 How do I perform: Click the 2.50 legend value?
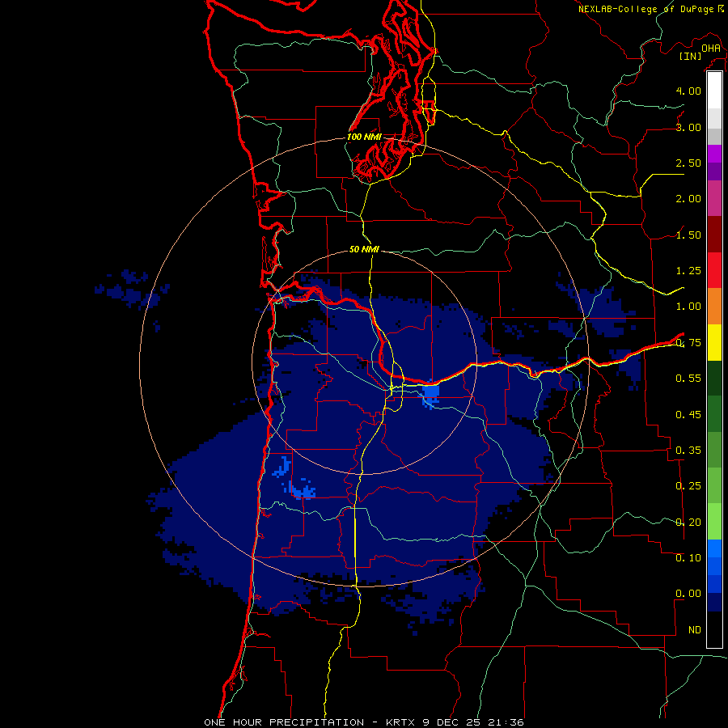click(688, 163)
